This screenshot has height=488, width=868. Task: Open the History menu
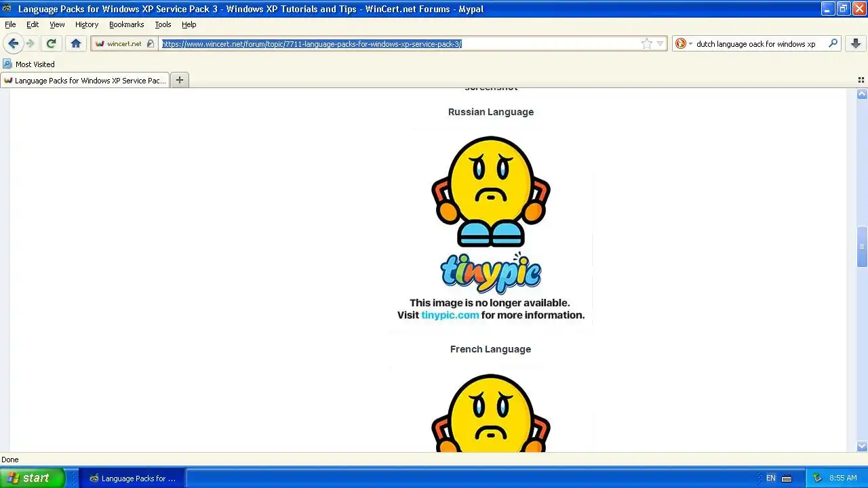(87, 24)
